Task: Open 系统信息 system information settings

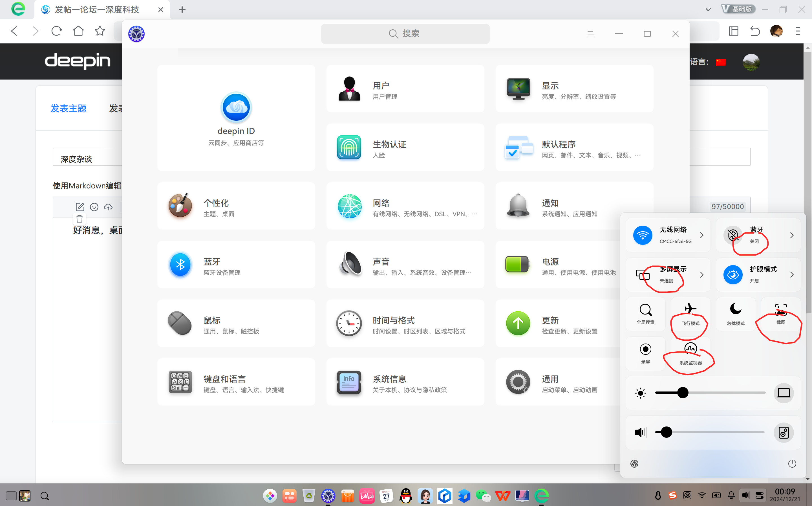Action: [x=405, y=382]
